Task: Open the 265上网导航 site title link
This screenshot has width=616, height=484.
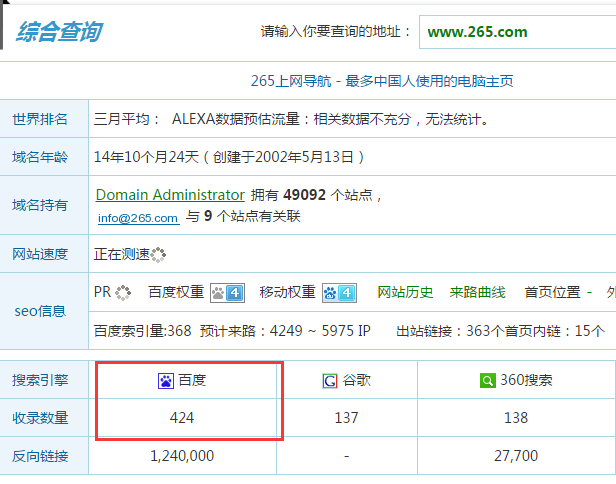Action: point(382,81)
